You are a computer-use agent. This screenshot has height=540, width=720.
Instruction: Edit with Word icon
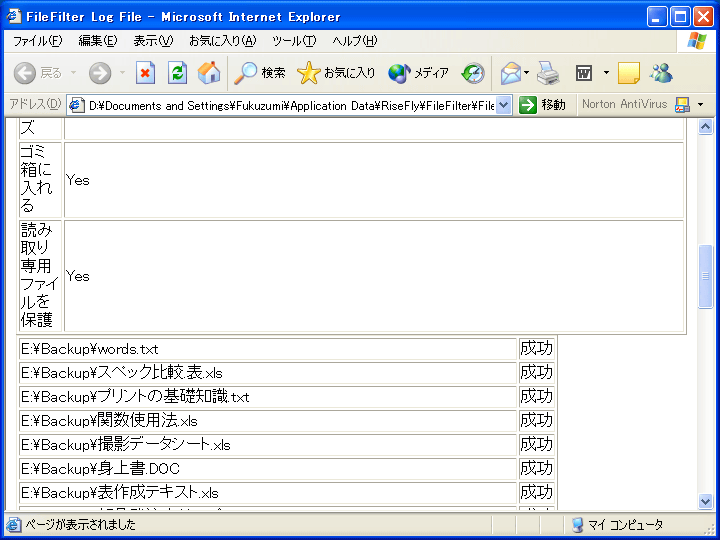coord(584,73)
